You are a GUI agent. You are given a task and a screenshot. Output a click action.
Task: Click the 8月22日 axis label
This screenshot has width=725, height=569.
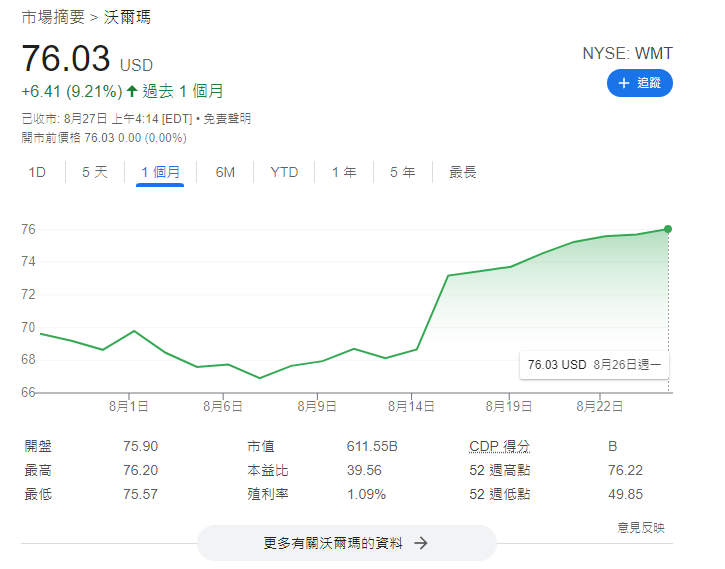tap(599, 406)
